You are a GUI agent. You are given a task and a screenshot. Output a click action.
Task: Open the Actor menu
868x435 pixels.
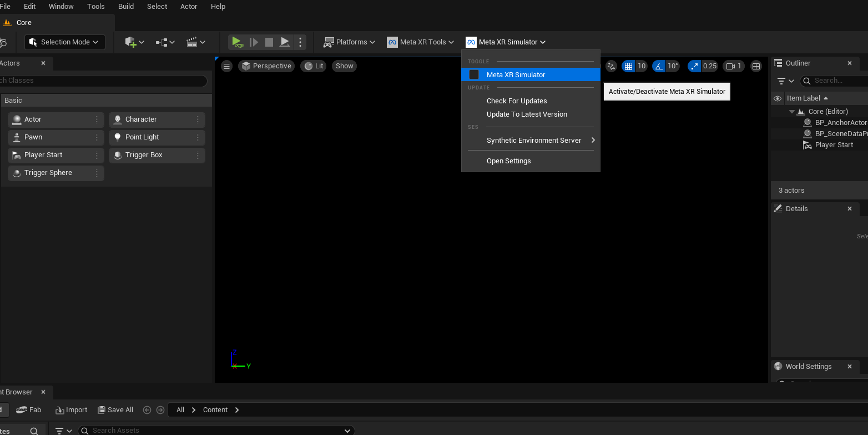click(189, 6)
